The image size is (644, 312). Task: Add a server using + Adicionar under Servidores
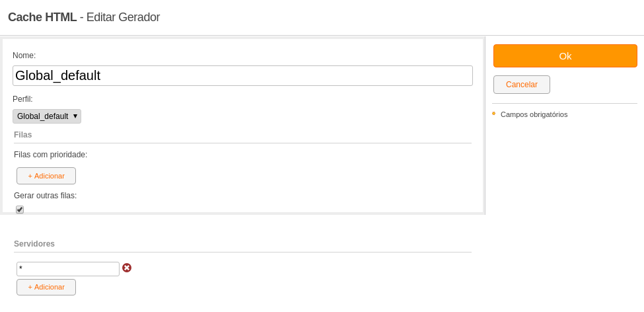pyautogui.click(x=46, y=288)
